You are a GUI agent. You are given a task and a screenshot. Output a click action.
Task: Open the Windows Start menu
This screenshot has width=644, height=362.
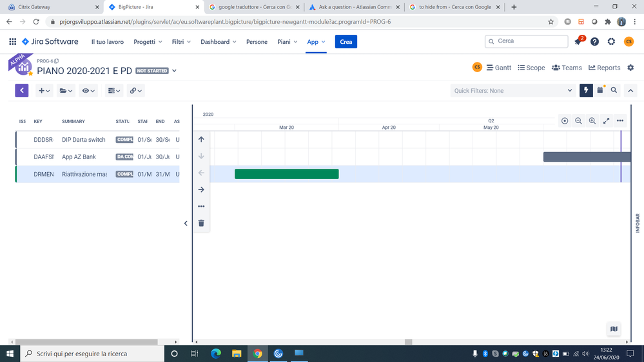coord(10,354)
